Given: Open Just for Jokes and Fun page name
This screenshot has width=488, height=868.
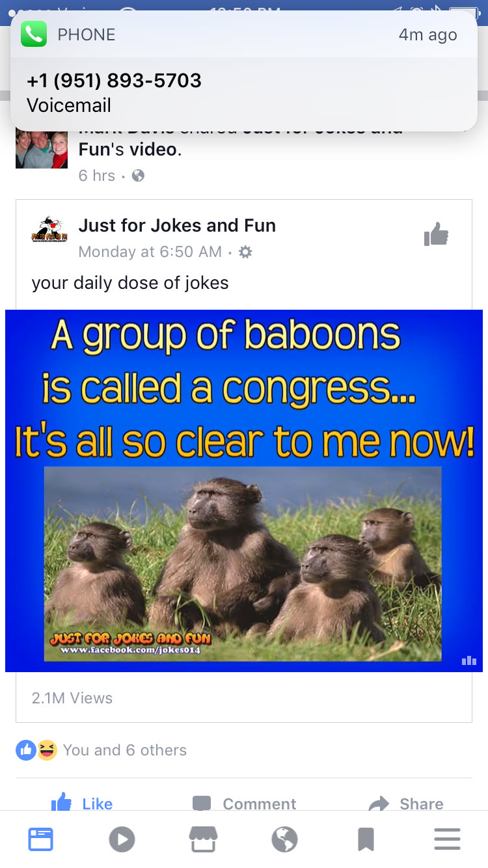Looking at the screenshot, I should [177, 226].
